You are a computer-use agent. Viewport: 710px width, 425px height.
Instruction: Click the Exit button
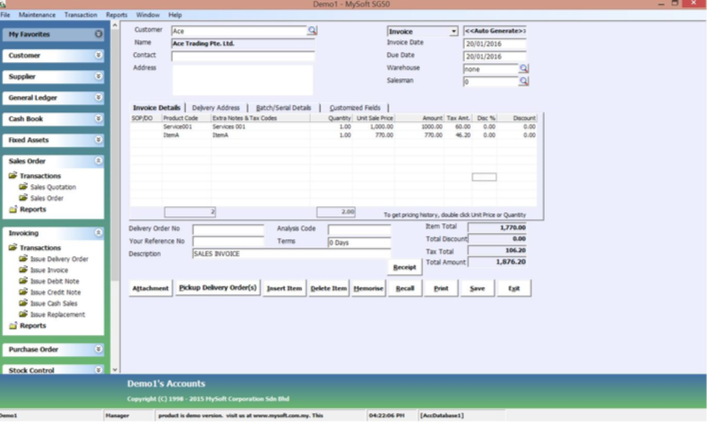coord(514,288)
